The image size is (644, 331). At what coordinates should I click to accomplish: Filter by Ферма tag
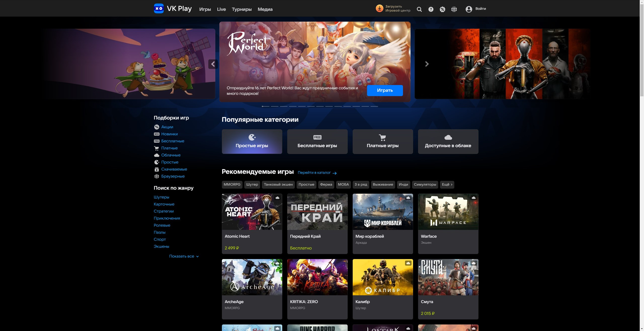coord(326,185)
